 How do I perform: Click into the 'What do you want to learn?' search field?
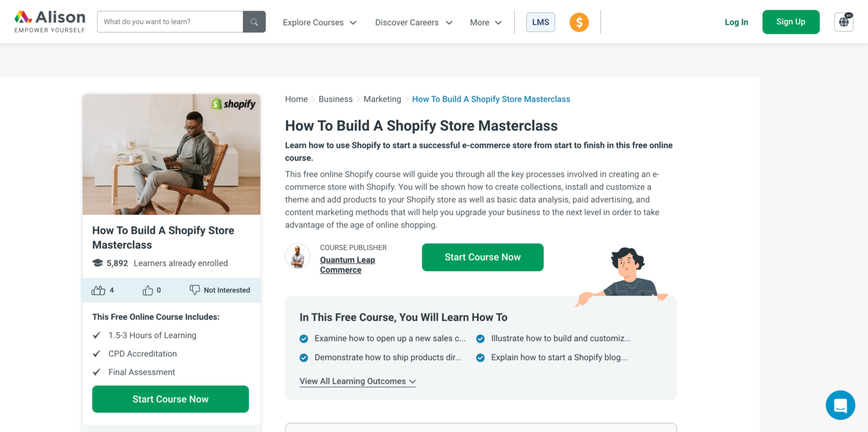pos(170,21)
